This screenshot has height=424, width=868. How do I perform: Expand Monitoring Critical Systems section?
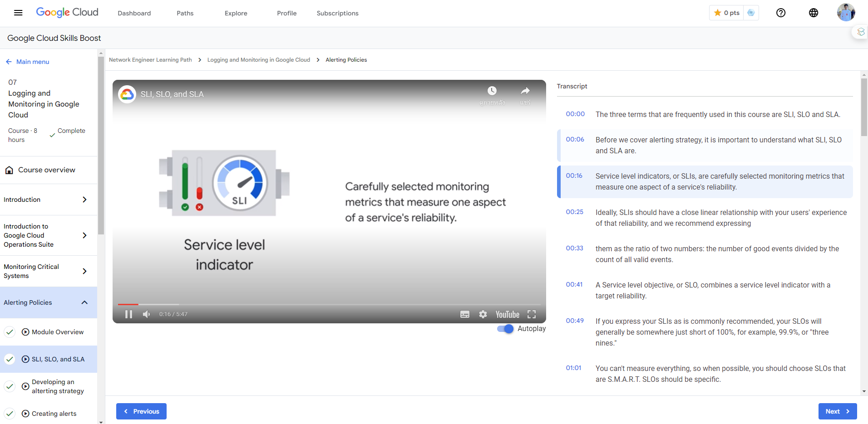point(84,271)
